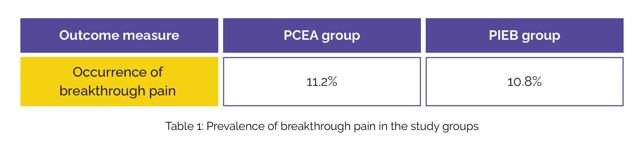Click the word "measure" in the header
644x158 pixels.
[151, 35]
